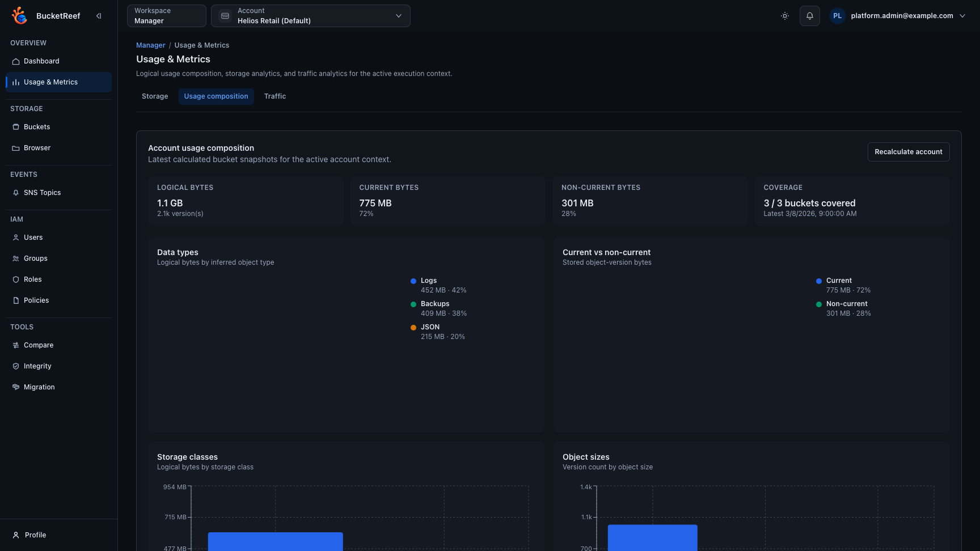Screen dimensions: 980x551
Task: Click the Roles shield icon
Action: 16,279
